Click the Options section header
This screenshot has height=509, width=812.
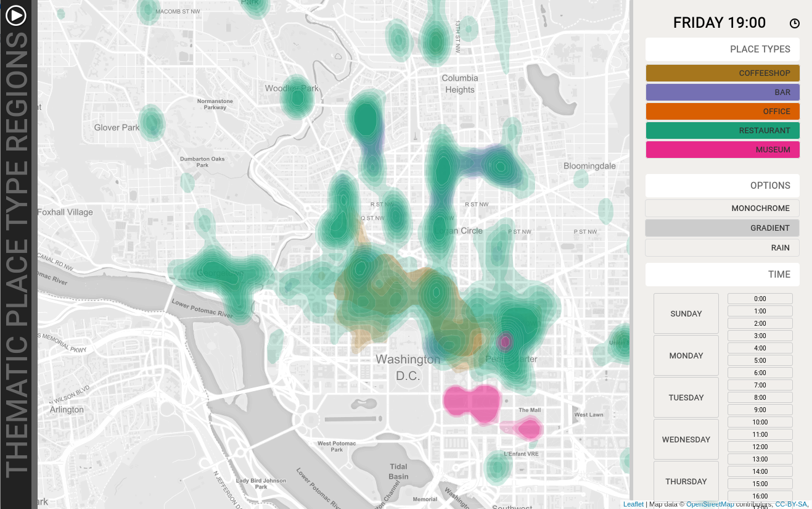click(723, 185)
